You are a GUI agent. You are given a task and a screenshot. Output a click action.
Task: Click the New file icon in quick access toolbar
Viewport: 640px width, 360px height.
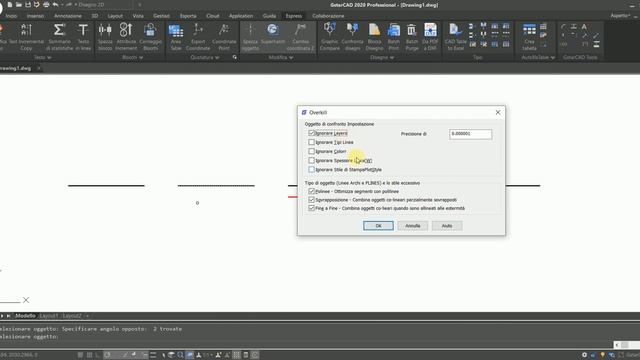[x=10, y=4]
